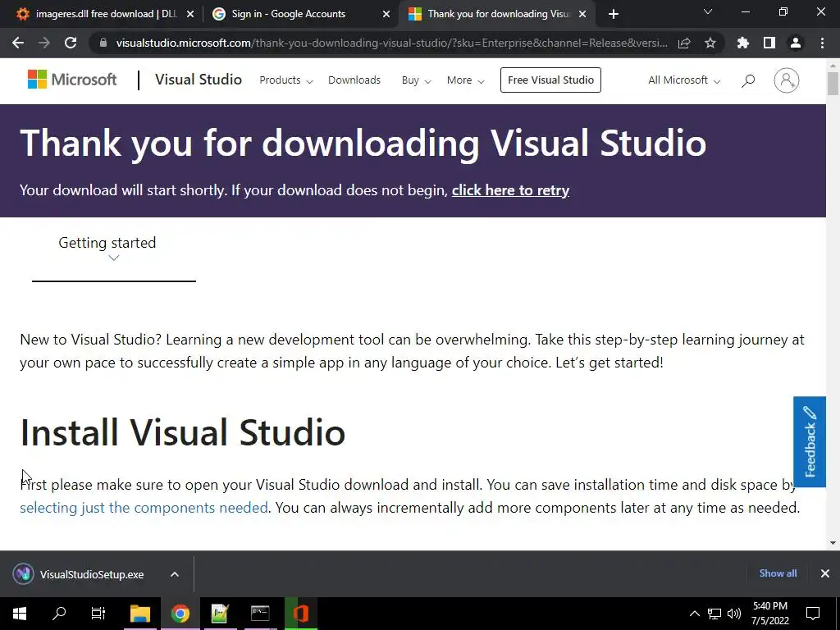Viewport: 840px width, 630px height.
Task: Expand the All Microsoft menu
Action: (684, 80)
